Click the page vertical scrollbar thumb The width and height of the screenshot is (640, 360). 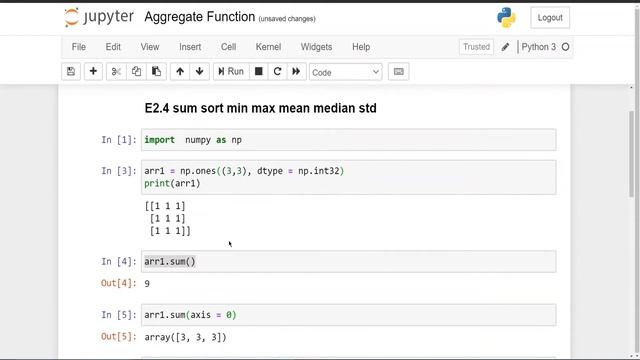[x=632, y=155]
